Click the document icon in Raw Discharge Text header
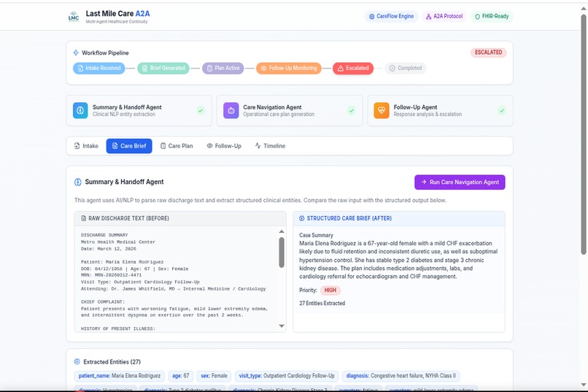 (x=84, y=218)
